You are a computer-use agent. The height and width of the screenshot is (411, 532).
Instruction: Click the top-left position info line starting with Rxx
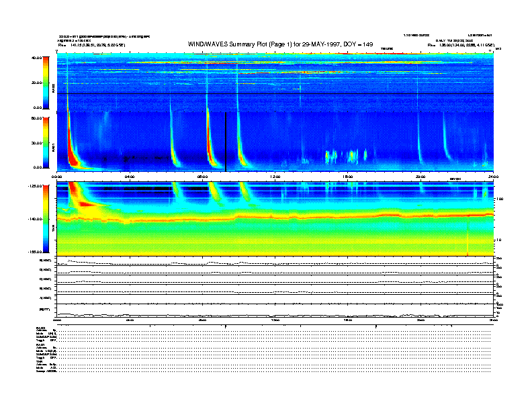91,45
